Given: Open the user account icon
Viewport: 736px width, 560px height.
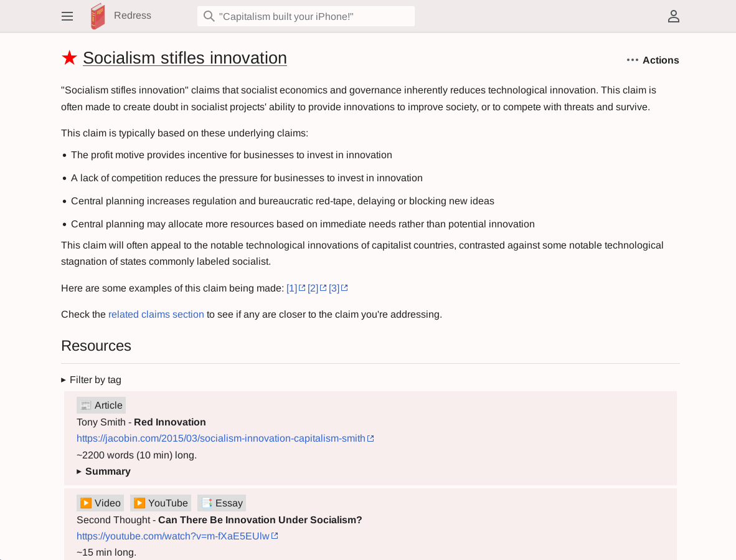Looking at the screenshot, I should (673, 16).
